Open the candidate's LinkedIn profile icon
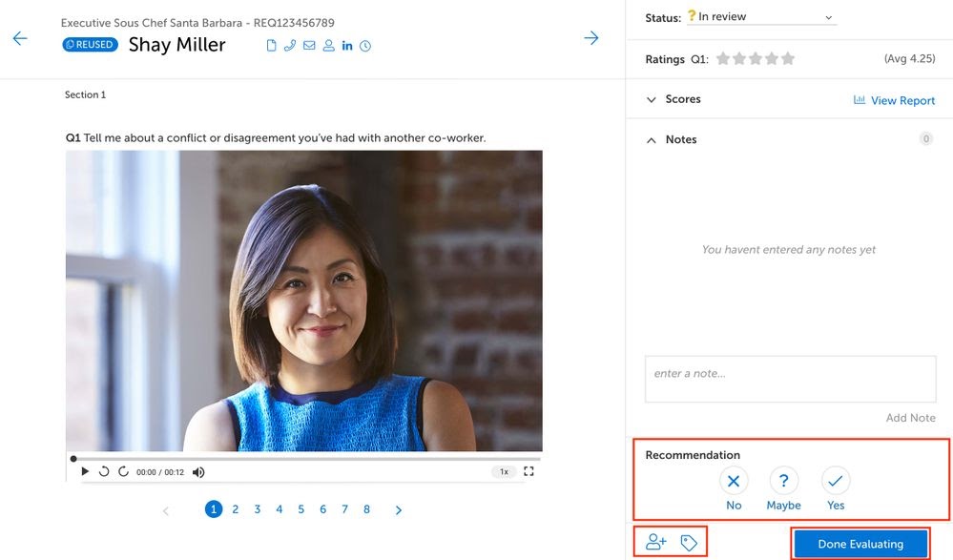 [x=346, y=46]
